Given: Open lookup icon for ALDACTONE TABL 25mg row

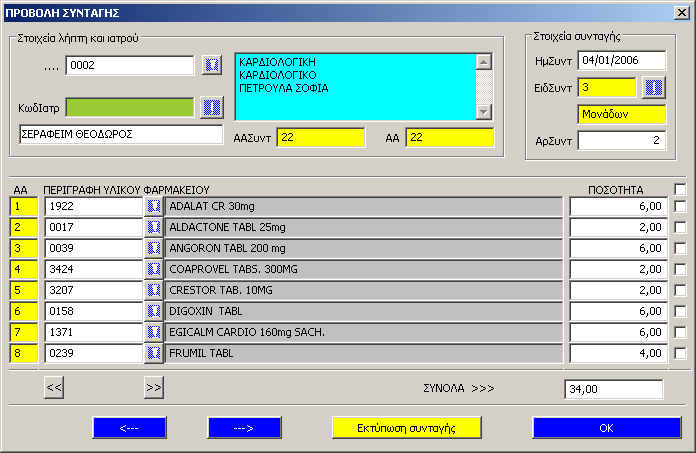Looking at the screenshot, I should 154,227.
